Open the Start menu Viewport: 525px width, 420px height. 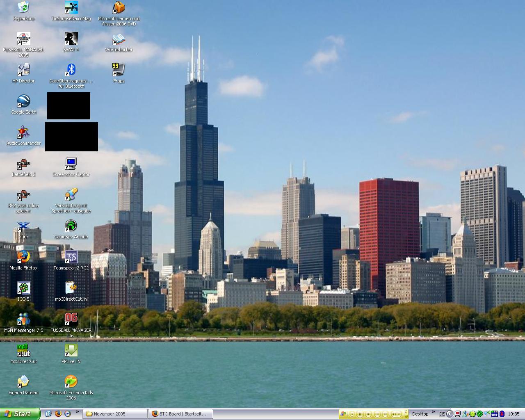[x=20, y=414]
